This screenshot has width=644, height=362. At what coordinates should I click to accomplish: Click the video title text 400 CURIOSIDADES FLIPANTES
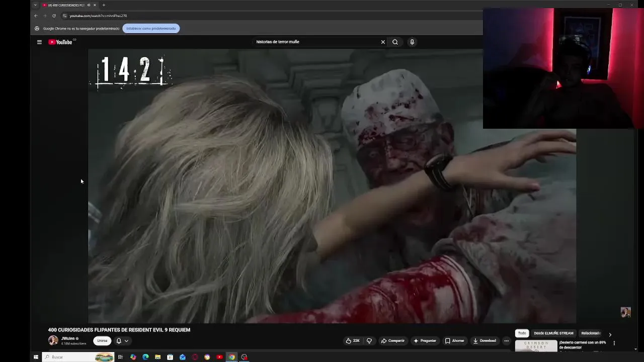(119, 330)
